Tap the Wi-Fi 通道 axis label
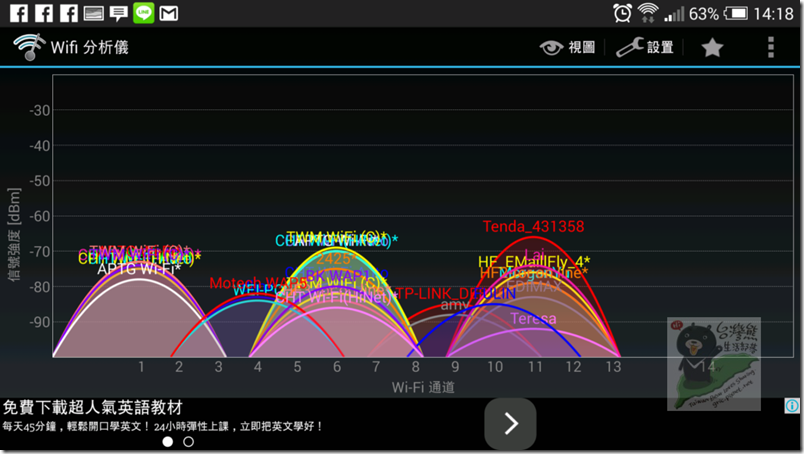Viewport: 804px width, 454px height. [x=423, y=387]
